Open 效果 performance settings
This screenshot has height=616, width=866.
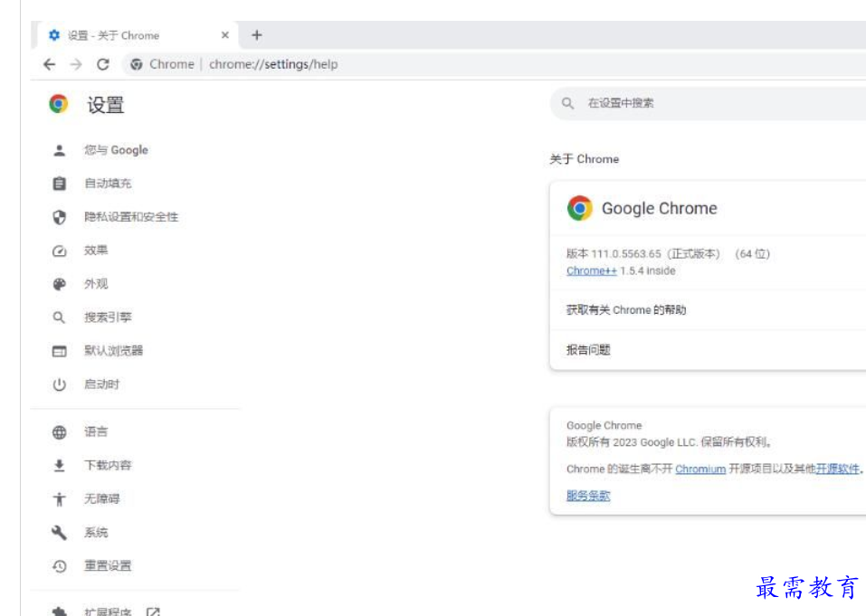[x=96, y=251]
